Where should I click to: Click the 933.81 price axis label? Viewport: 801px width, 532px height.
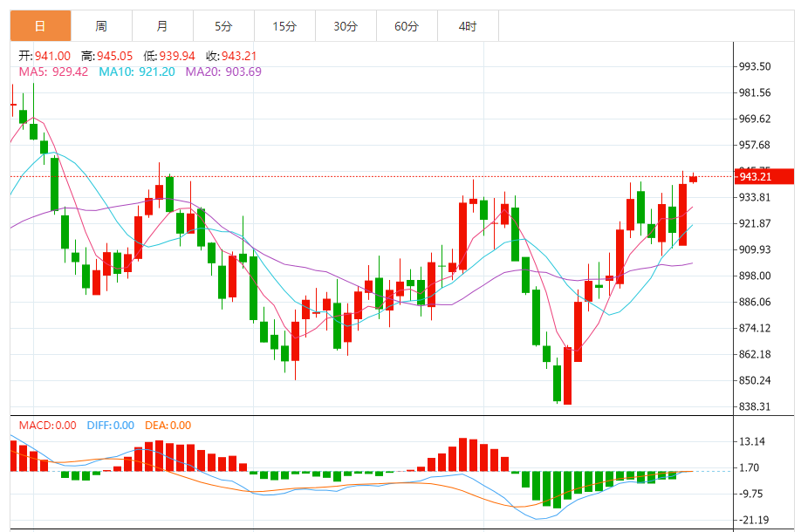tap(755, 197)
